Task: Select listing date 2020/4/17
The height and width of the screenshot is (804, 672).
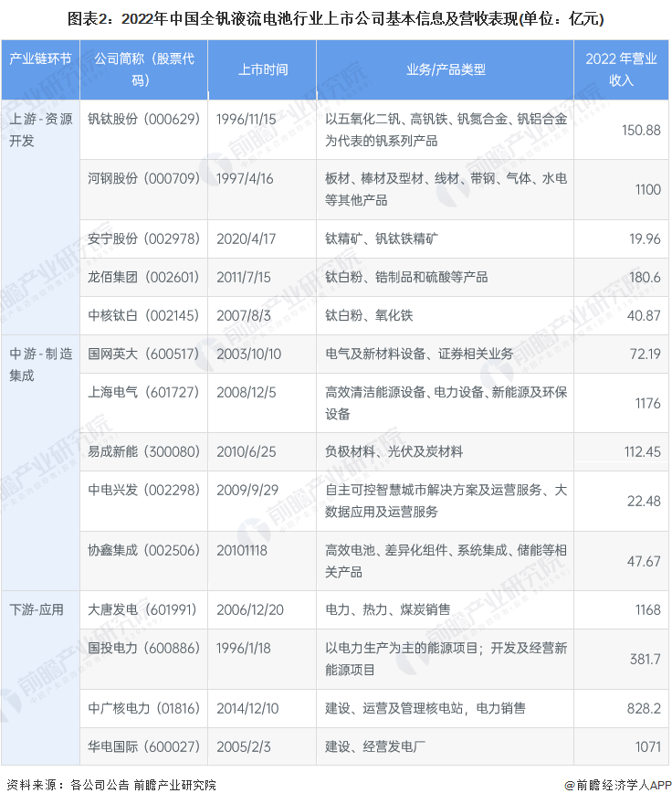Action: 246,239
